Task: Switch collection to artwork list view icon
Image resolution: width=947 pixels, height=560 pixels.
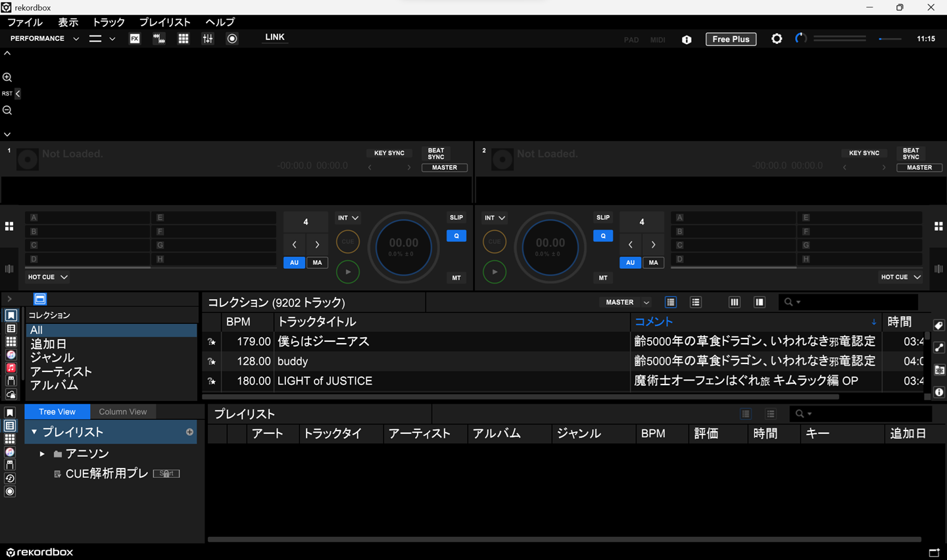Action: (670, 302)
